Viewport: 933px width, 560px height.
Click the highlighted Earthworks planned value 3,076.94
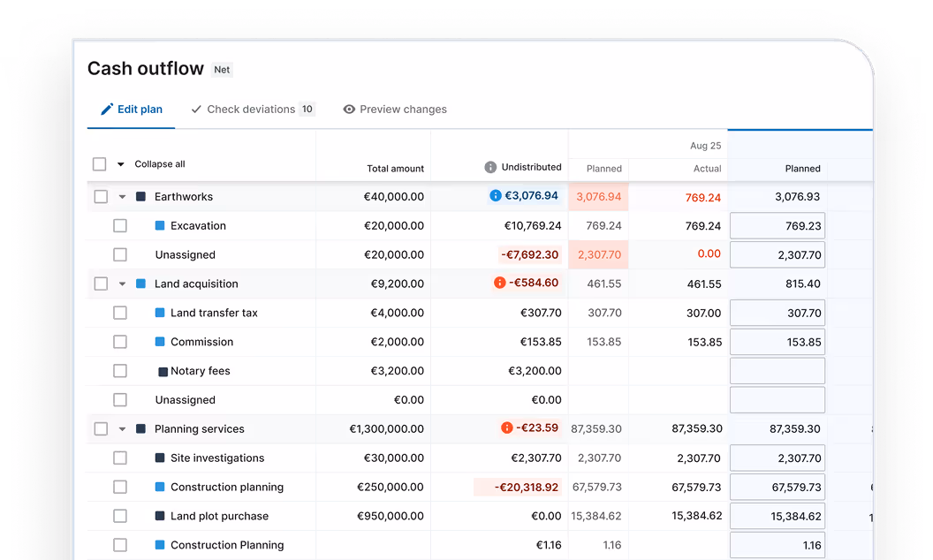click(599, 196)
